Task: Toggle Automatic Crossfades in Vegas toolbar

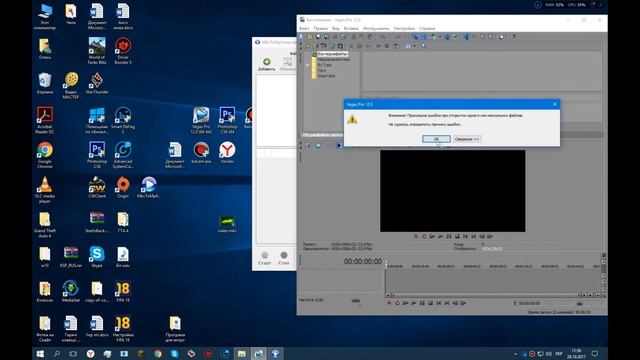Action: coord(423,37)
